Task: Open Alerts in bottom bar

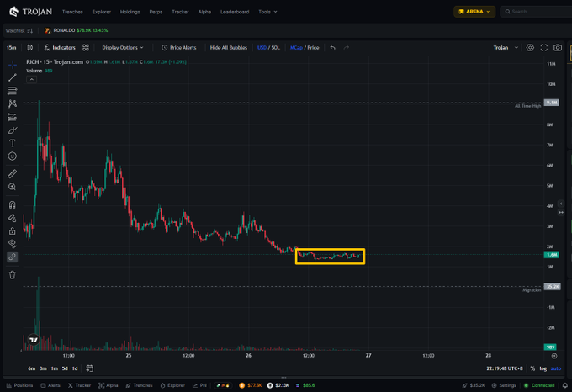Action: (50, 385)
